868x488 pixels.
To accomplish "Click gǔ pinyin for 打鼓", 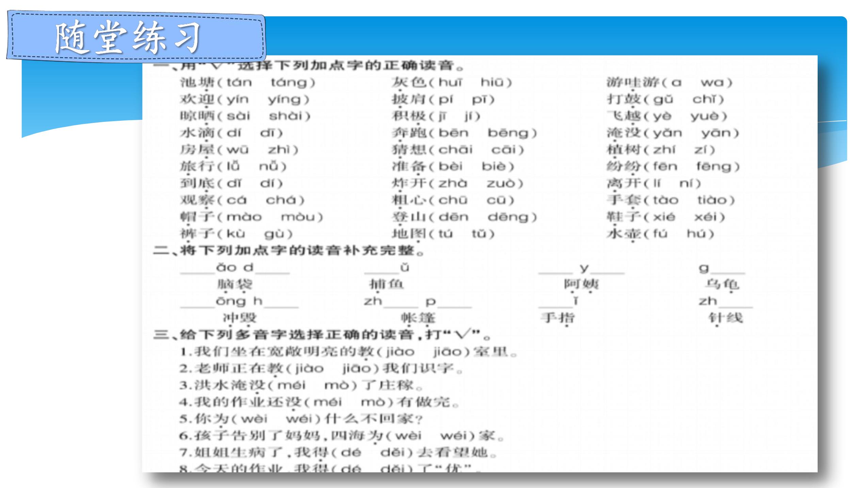I will point(663,99).
